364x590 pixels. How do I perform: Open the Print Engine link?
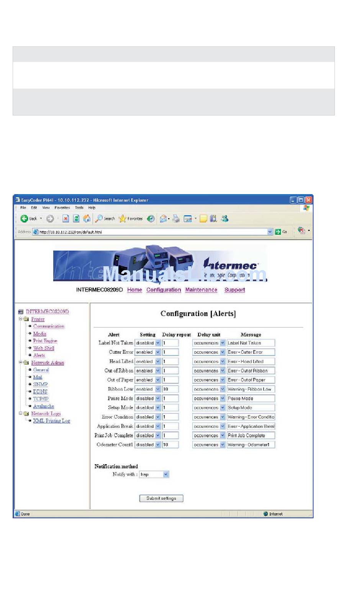[x=45, y=341]
